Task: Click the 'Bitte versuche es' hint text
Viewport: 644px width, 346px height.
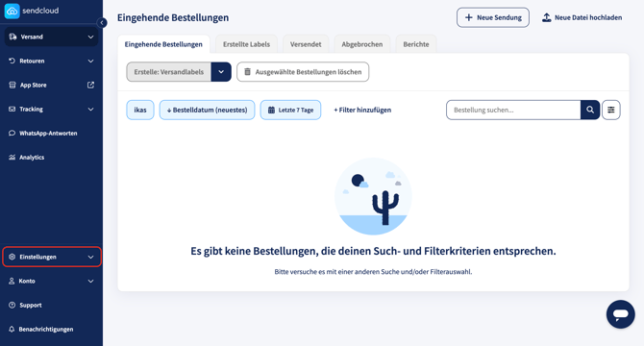Action: 373,272
